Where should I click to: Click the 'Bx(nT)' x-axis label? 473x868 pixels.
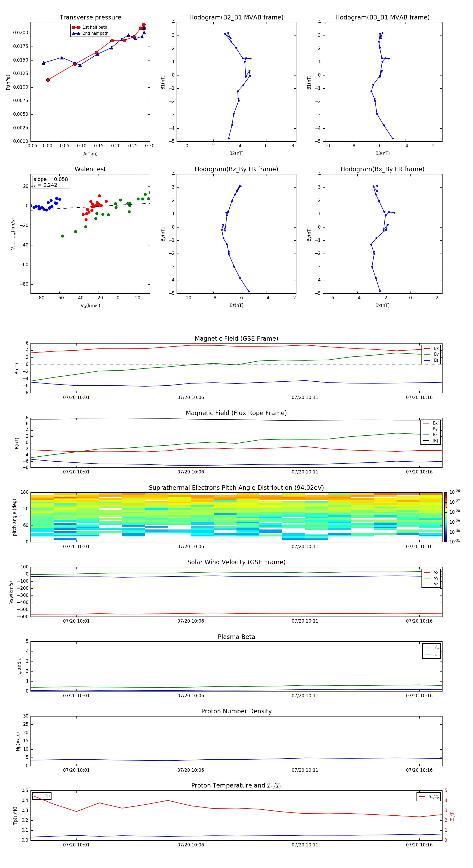click(x=382, y=305)
